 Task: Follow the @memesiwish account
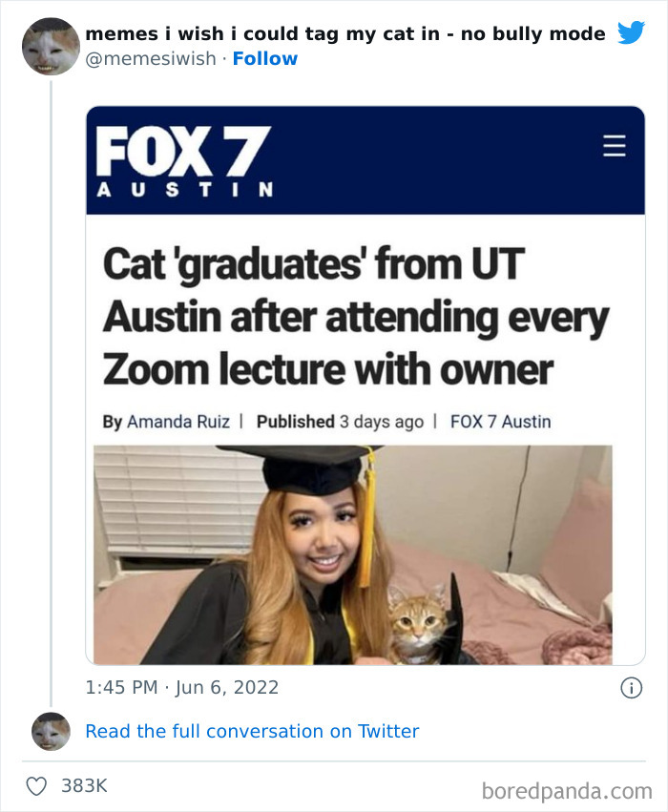coord(265,58)
